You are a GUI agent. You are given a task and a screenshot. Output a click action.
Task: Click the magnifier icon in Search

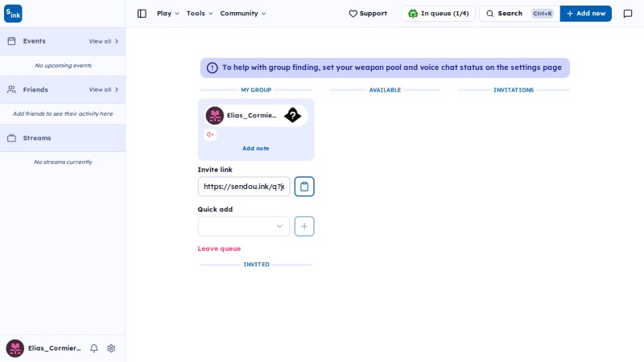(x=489, y=14)
